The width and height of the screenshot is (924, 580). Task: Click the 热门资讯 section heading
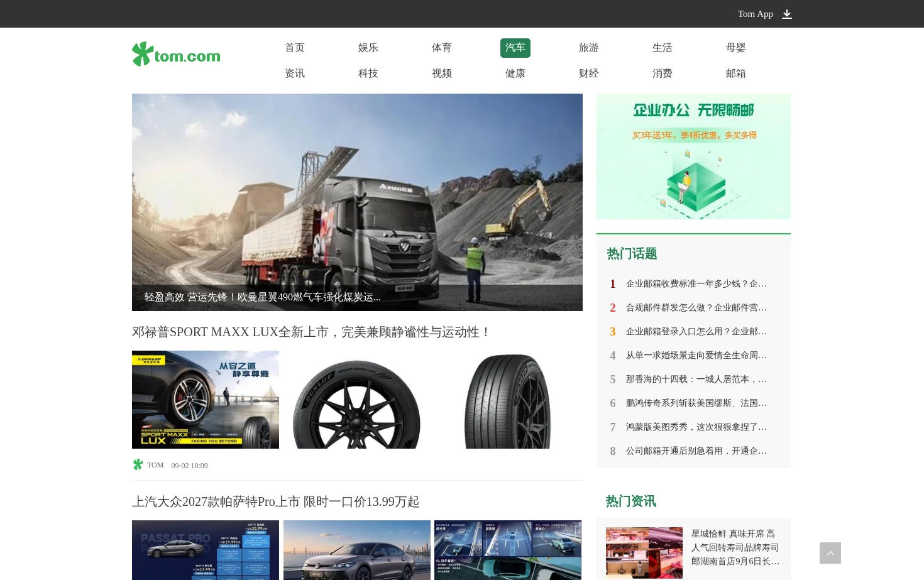coord(630,501)
